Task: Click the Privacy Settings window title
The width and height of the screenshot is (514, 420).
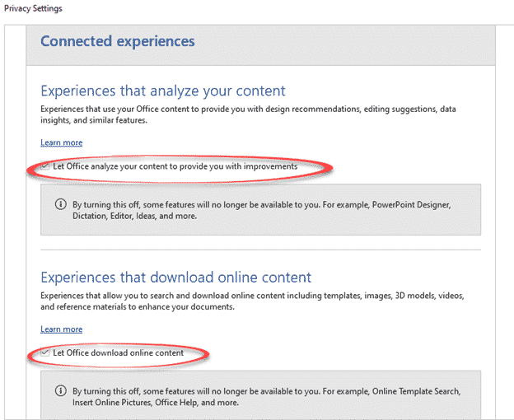Action: pyautogui.click(x=31, y=8)
